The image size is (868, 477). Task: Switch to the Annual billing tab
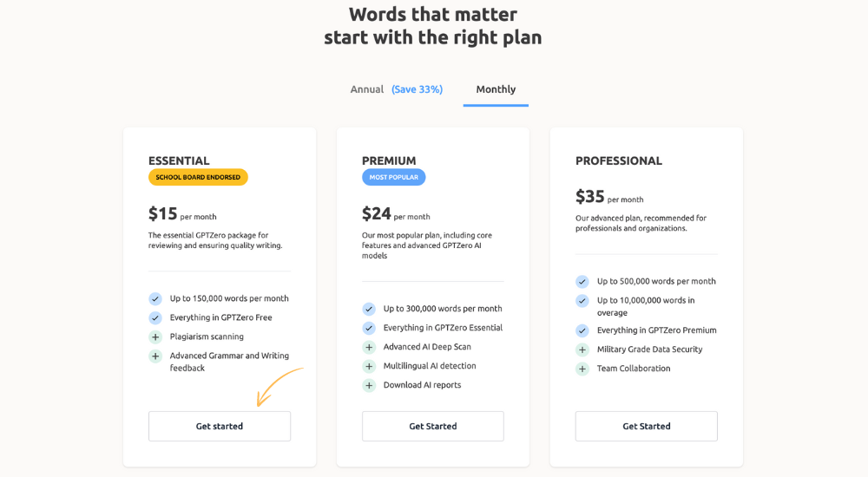coord(367,89)
